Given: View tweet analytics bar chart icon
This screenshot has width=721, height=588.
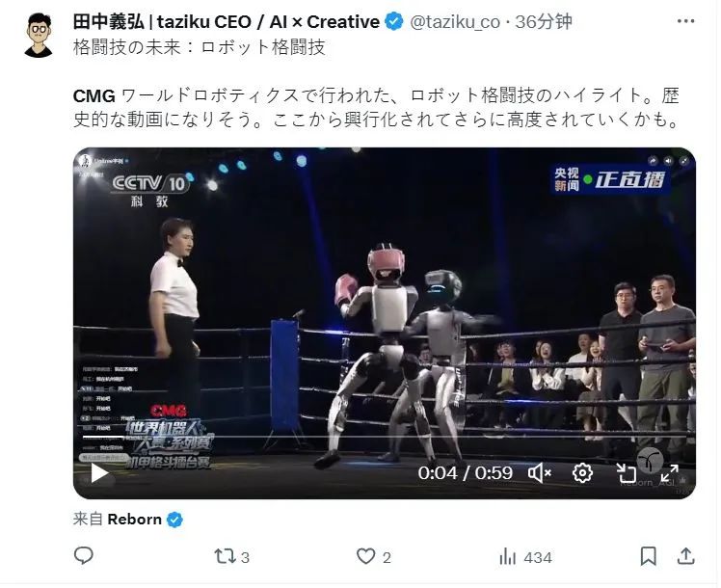Looking at the screenshot, I should (x=508, y=557).
